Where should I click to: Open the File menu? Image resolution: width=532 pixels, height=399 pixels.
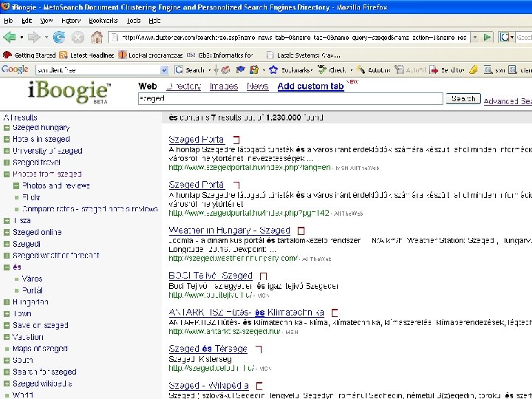tap(8, 21)
